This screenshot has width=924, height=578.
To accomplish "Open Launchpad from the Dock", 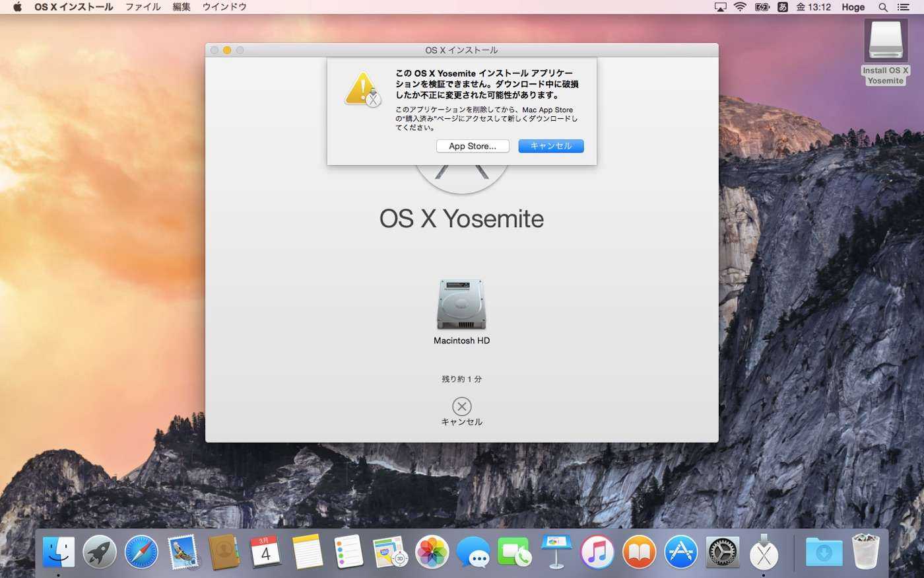I will tap(100, 552).
